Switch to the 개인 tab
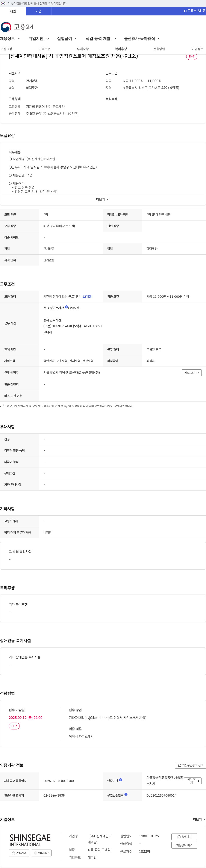The width and height of the screenshot is (206, 868). point(13,11)
